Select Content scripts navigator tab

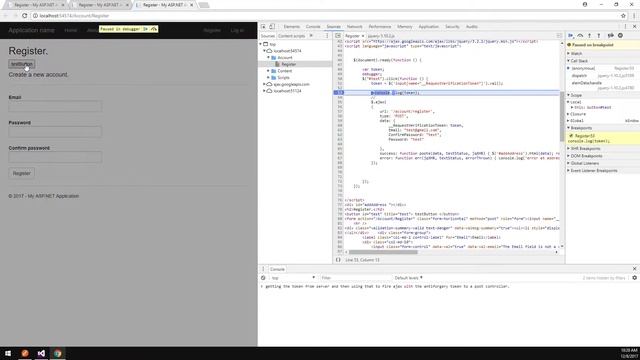(291, 36)
